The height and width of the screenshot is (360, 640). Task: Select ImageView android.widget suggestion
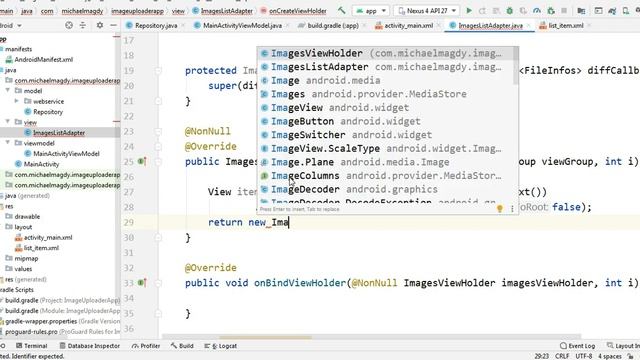pyautogui.click(x=385, y=107)
